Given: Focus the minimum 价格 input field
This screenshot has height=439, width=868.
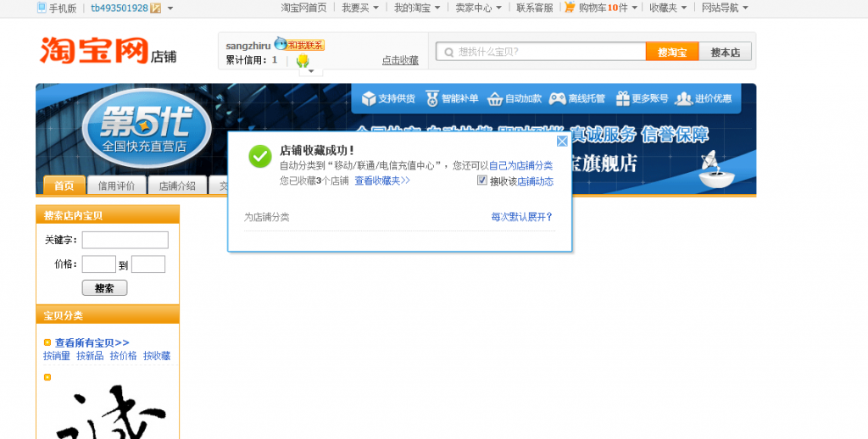Looking at the screenshot, I should [x=98, y=264].
